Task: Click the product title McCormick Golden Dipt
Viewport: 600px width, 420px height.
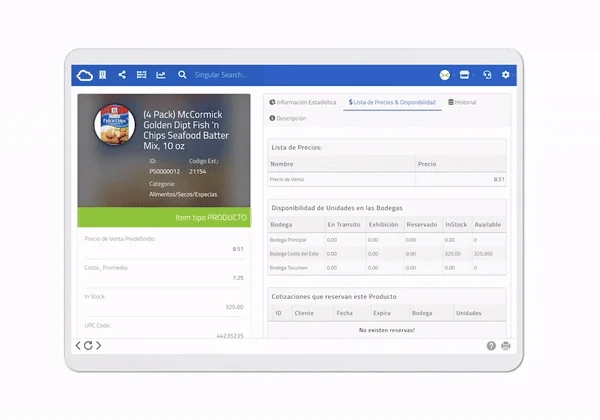Action: pos(186,130)
